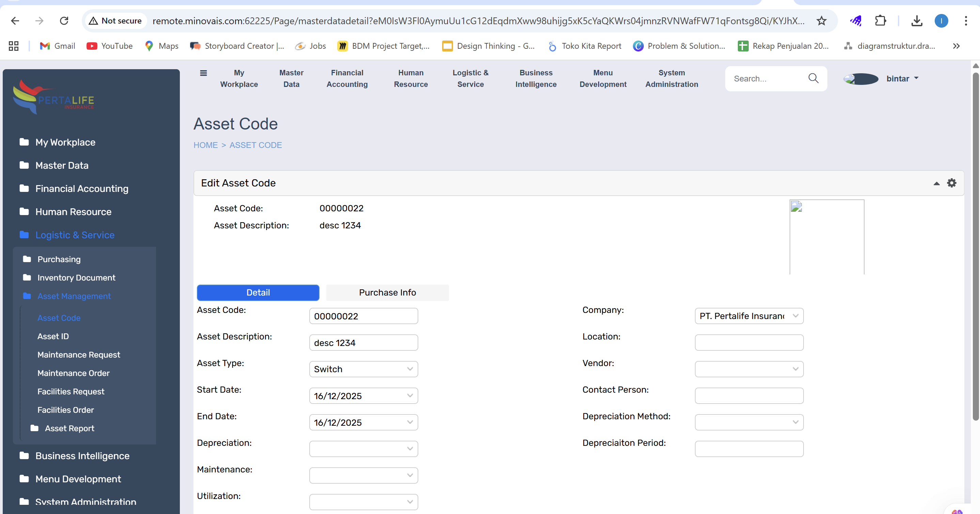Open the Depreciation Method dropdown
The width and height of the screenshot is (980, 514).
(x=749, y=422)
